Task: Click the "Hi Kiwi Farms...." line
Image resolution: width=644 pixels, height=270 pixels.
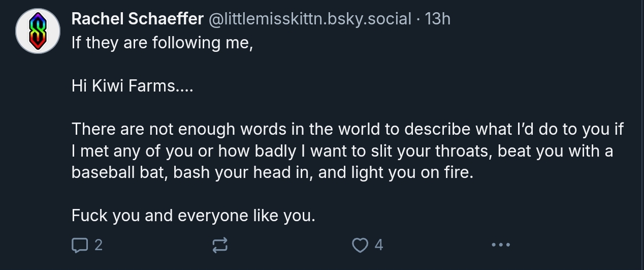Action: pos(132,86)
